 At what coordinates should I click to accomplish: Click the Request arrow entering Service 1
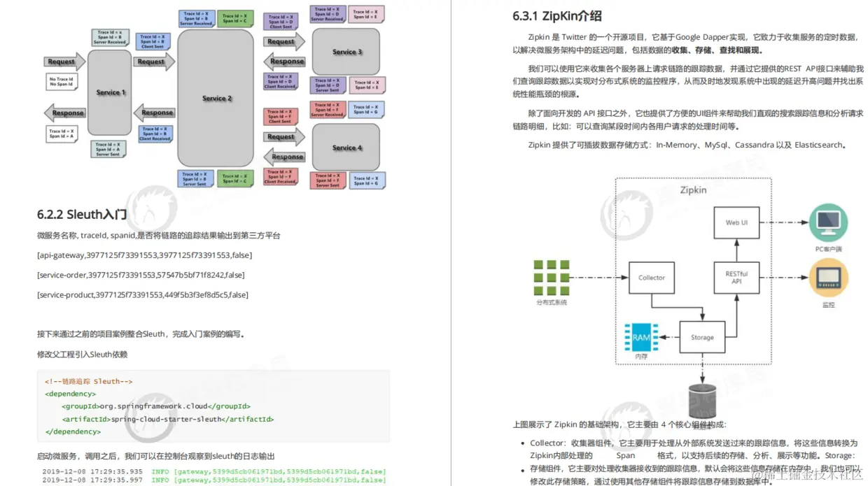coord(64,62)
